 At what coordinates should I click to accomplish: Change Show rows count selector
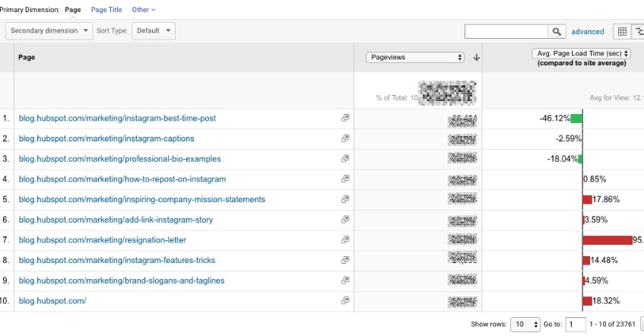[x=525, y=324]
